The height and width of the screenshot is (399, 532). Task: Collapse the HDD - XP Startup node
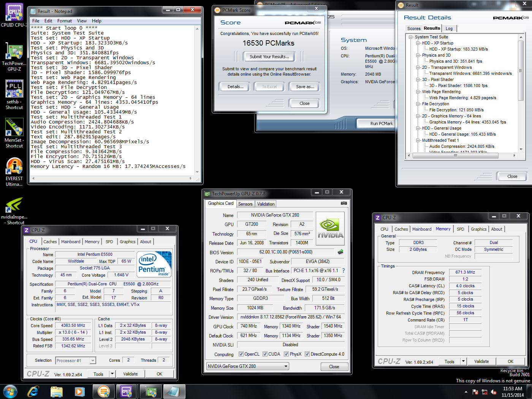(418, 43)
